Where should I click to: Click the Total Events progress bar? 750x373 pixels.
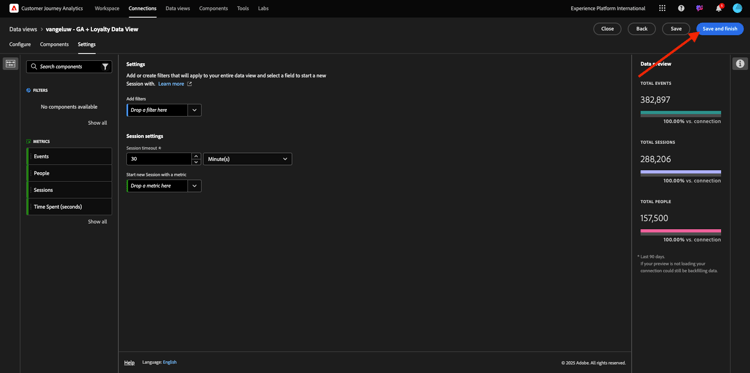pos(681,114)
